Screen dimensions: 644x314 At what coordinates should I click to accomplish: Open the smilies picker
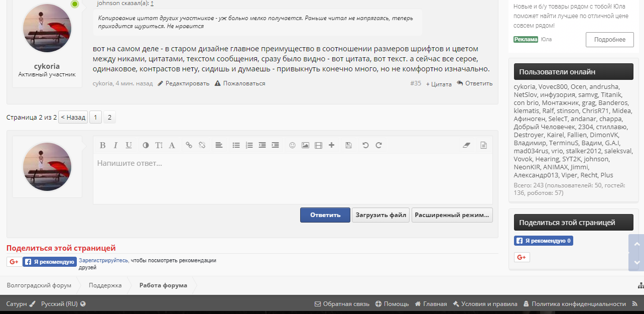pyautogui.click(x=292, y=145)
